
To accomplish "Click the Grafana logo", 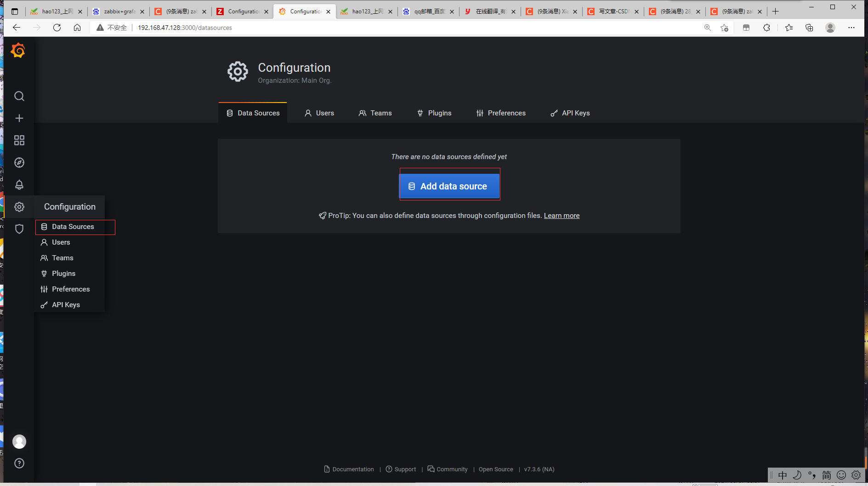I will coord(17,51).
